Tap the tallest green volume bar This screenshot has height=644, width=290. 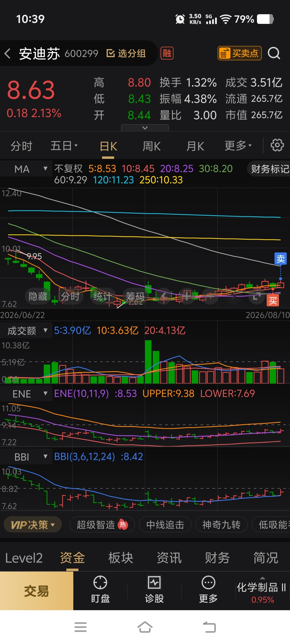(x=148, y=362)
